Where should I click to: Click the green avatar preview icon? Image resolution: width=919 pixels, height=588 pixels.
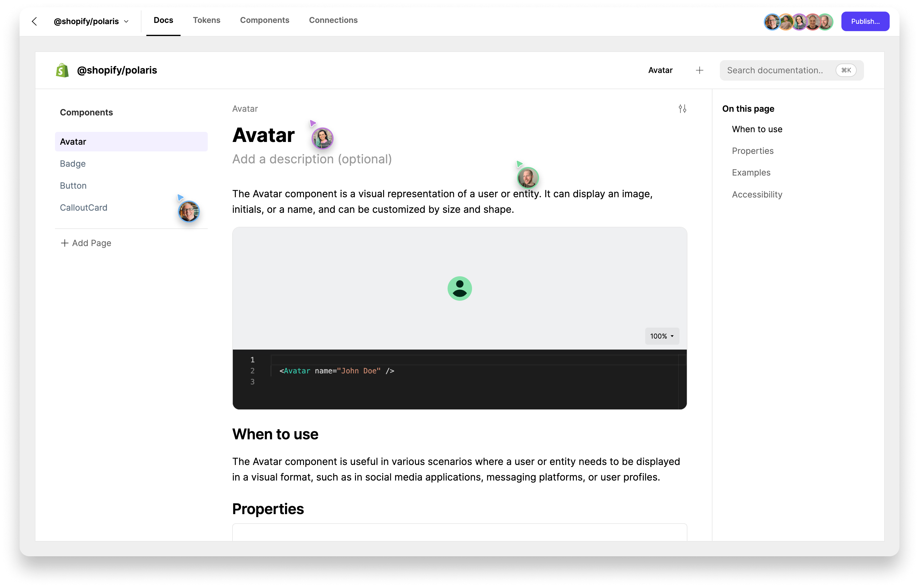(459, 289)
